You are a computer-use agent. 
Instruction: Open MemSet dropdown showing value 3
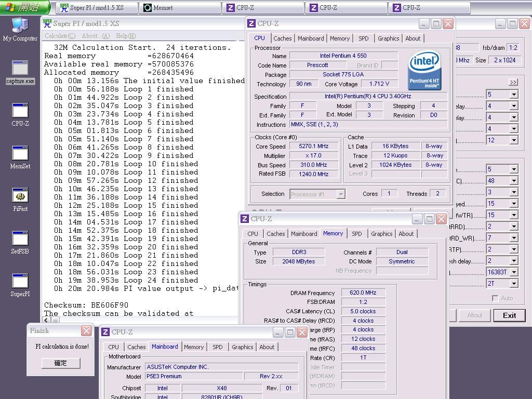(x=502, y=192)
